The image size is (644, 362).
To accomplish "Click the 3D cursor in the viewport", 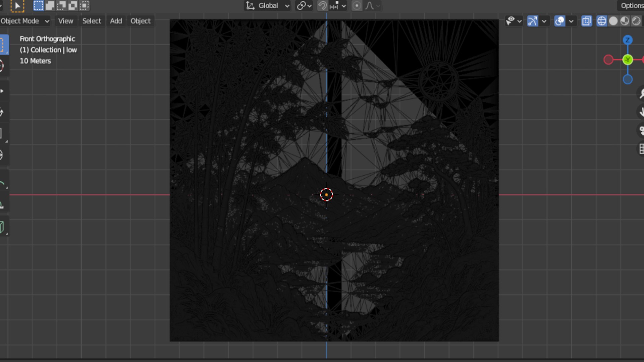I will click(326, 194).
